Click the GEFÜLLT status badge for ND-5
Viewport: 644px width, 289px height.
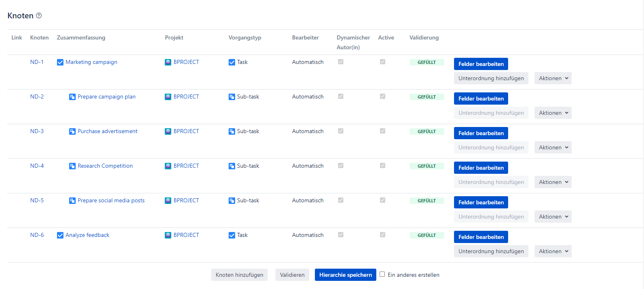[426, 201]
